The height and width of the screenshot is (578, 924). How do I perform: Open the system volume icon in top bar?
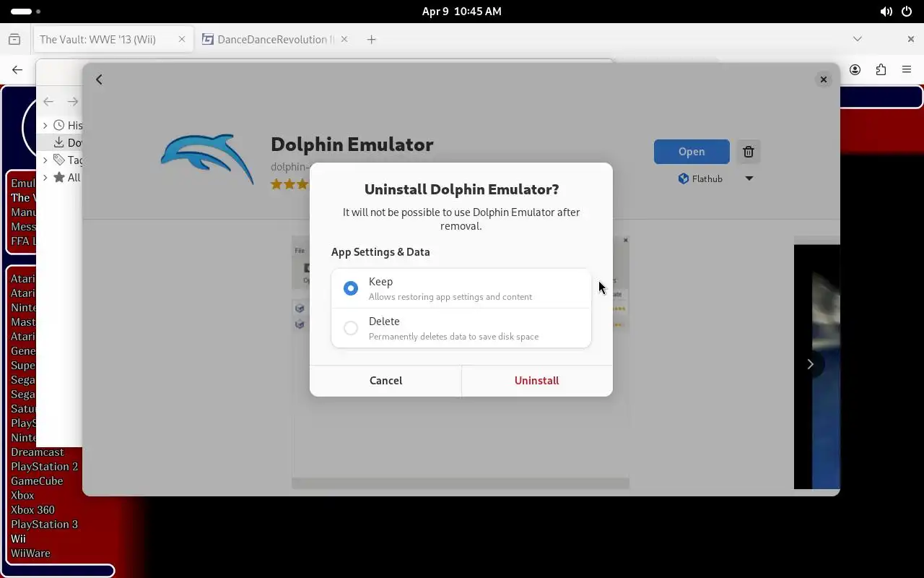(886, 12)
